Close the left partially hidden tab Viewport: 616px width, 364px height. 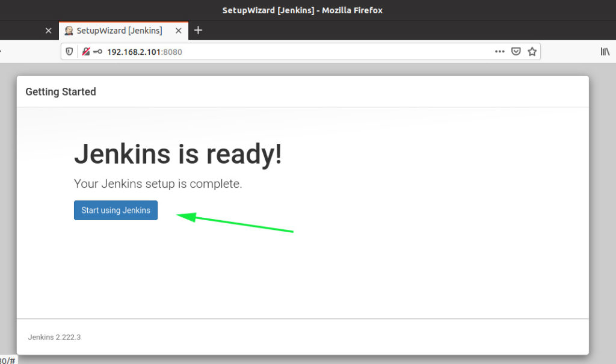coord(48,31)
